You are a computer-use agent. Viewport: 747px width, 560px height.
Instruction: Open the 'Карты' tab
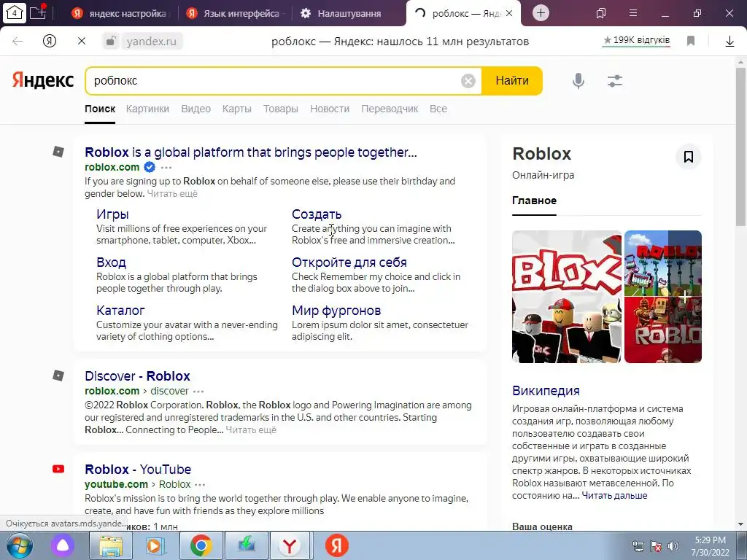pyautogui.click(x=237, y=109)
